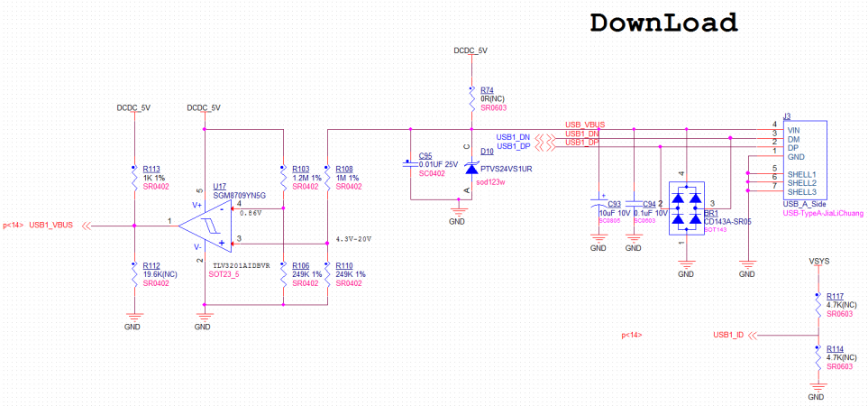Click DCDC_5V label above R113

(132, 107)
